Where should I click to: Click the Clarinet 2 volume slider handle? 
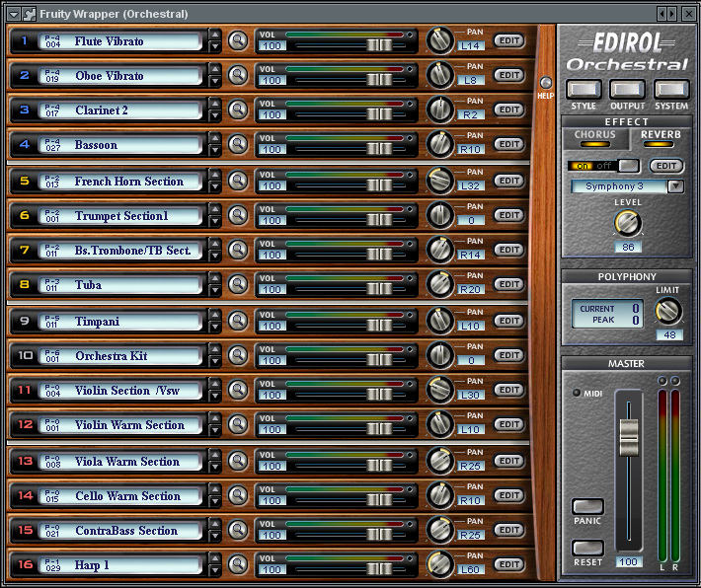pos(379,114)
